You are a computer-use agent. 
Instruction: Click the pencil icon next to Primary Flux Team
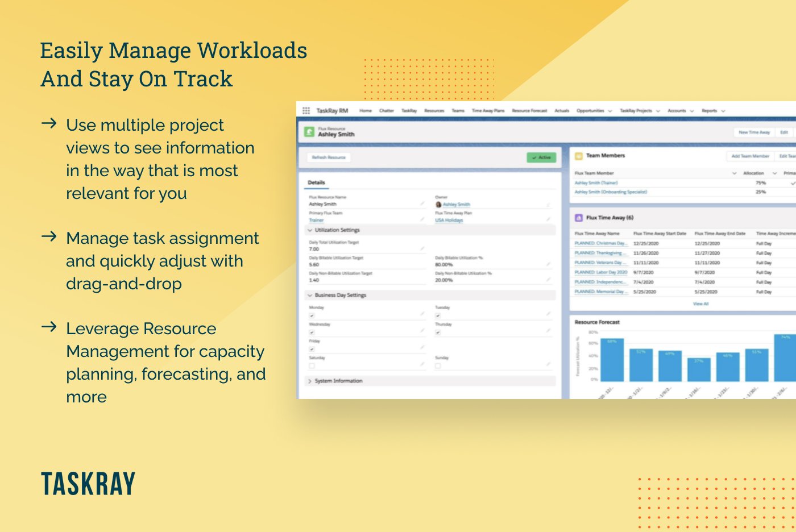tap(422, 220)
